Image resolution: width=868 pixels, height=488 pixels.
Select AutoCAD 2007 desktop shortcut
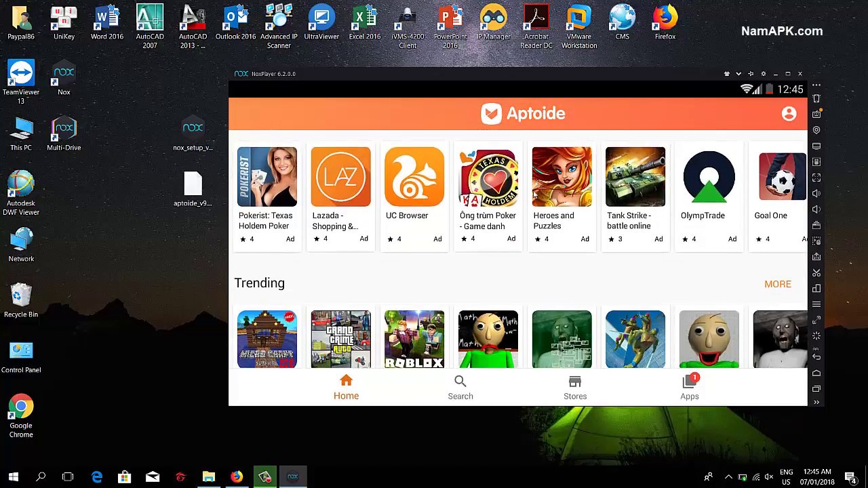coord(150,27)
